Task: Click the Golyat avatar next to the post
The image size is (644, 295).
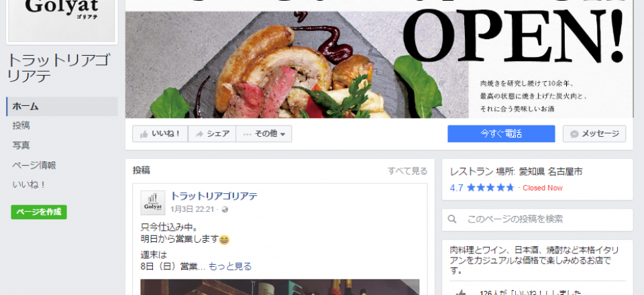Action: (x=153, y=202)
